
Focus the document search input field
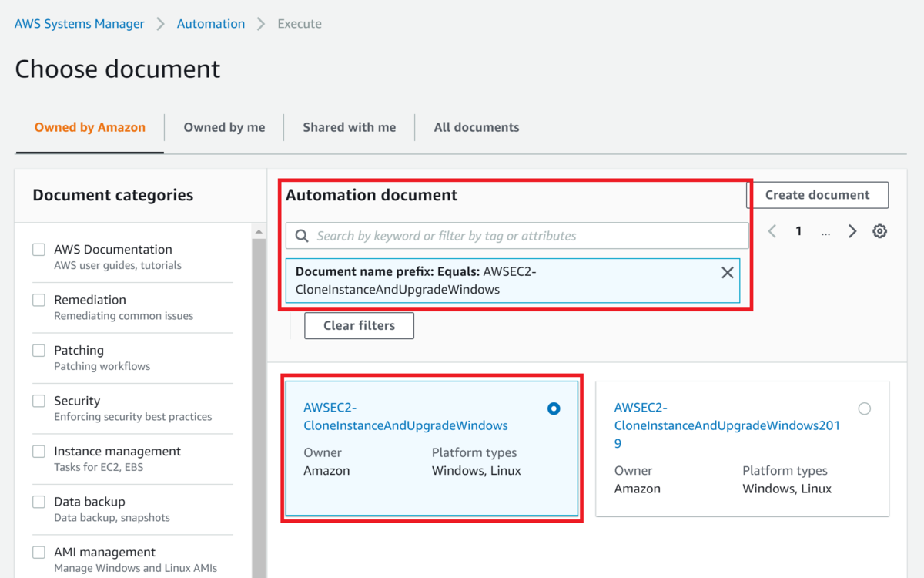[517, 236]
